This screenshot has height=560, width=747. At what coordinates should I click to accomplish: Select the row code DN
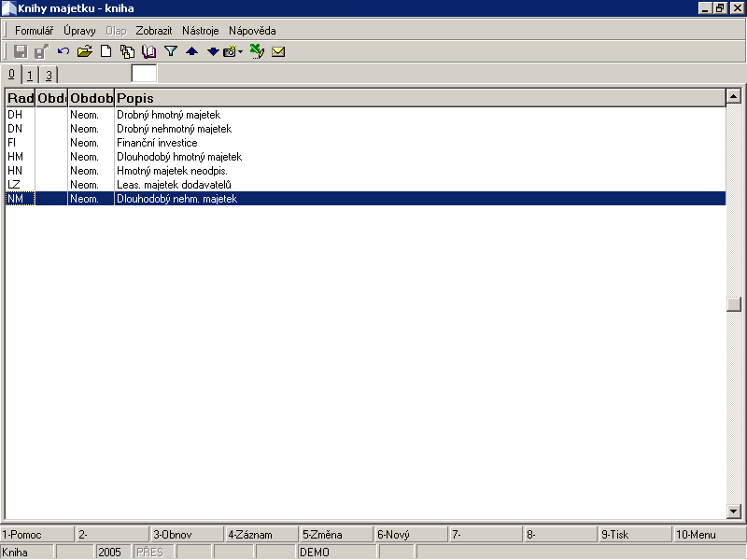coord(15,129)
